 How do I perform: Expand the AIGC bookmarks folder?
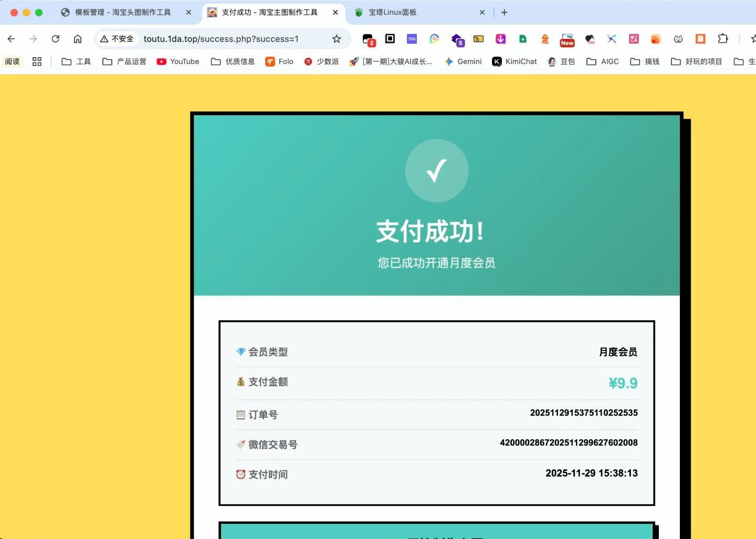click(x=603, y=61)
